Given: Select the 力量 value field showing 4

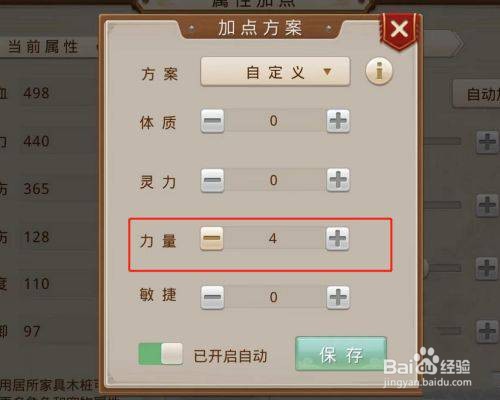Looking at the screenshot, I should pyautogui.click(x=274, y=239).
